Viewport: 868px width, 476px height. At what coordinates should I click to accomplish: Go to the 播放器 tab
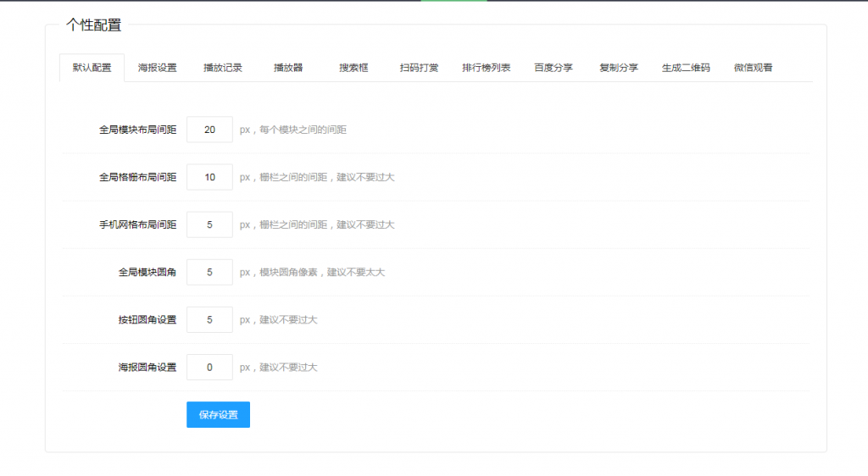[x=288, y=68]
